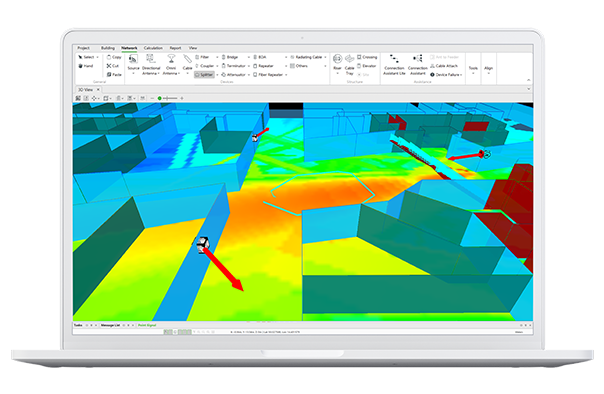Screen dimensions: 604x394
Task: Switch to the Network tab
Action: [x=129, y=48]
